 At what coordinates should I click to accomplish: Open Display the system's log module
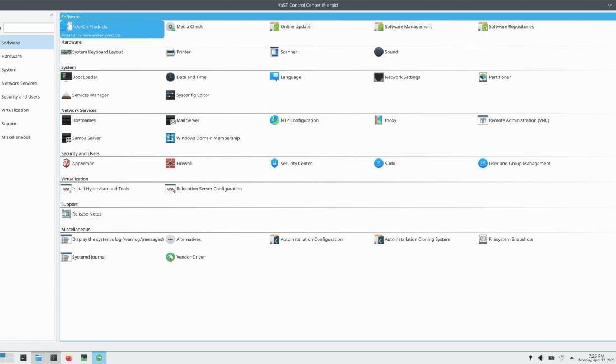pos(113,239)
